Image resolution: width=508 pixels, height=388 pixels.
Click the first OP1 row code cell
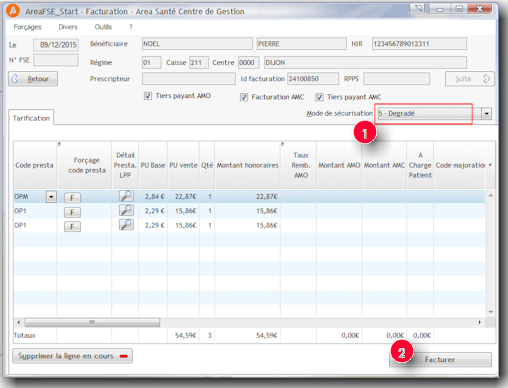(x=35, y=211)
